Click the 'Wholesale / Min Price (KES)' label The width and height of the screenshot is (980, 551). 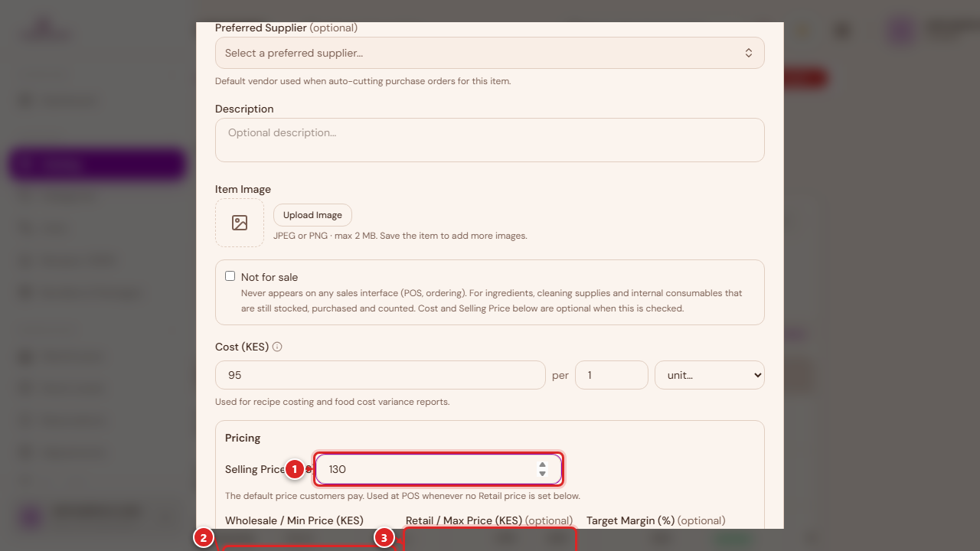click(x=294, y=520)
